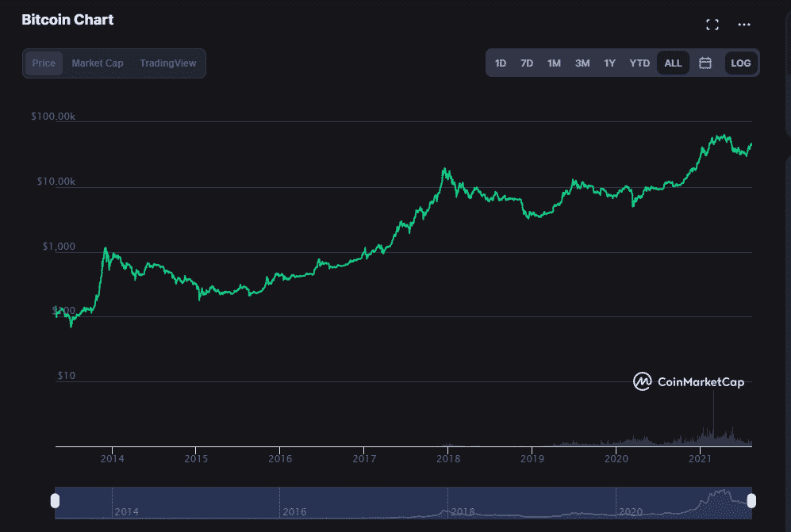Click the CoinMarketCap logo watermark
Image resolution: width=791 pixels, height=532 pixels.
(x=689, y=382)
